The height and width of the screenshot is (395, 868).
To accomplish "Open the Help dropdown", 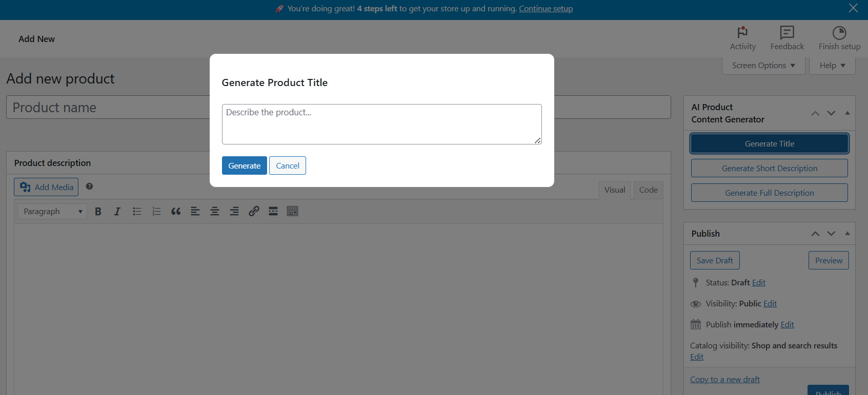I will click(832, 66).
